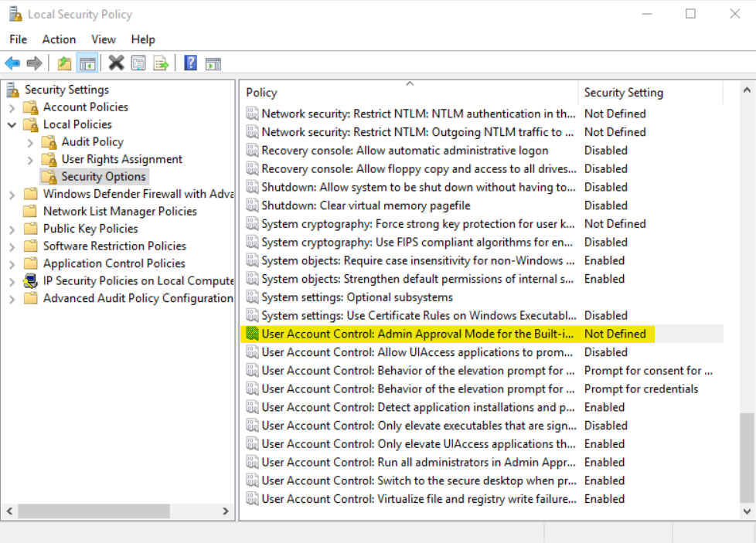756x543 pixels.
Task: Click the Prompt for credentials setting value
Action: click(642, 389)
